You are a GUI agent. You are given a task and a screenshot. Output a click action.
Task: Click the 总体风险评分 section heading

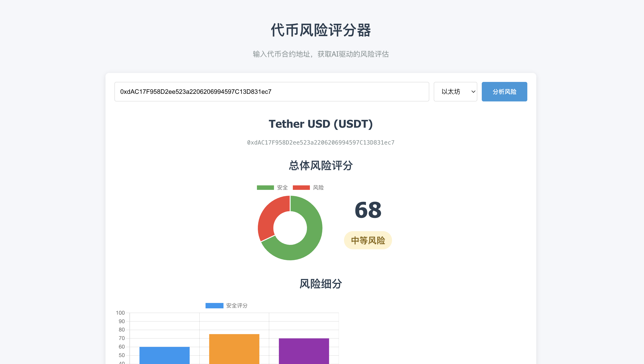click(x=320, y=165)
